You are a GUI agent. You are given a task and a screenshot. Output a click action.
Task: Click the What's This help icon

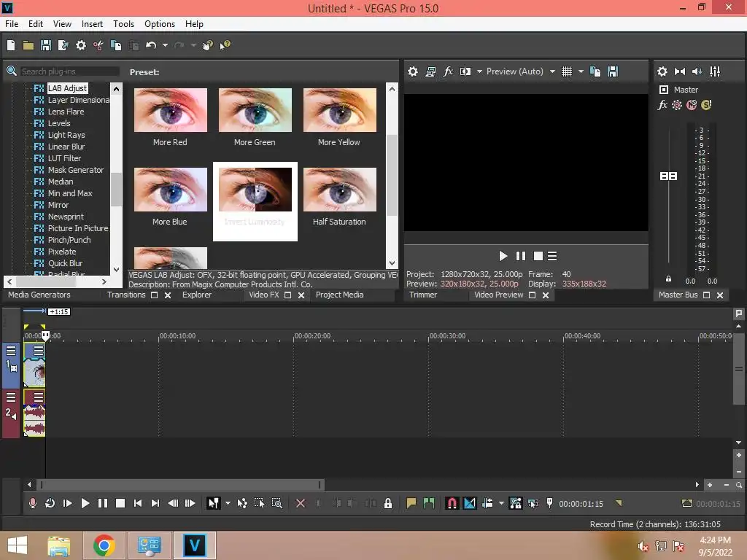coord(225,45)
